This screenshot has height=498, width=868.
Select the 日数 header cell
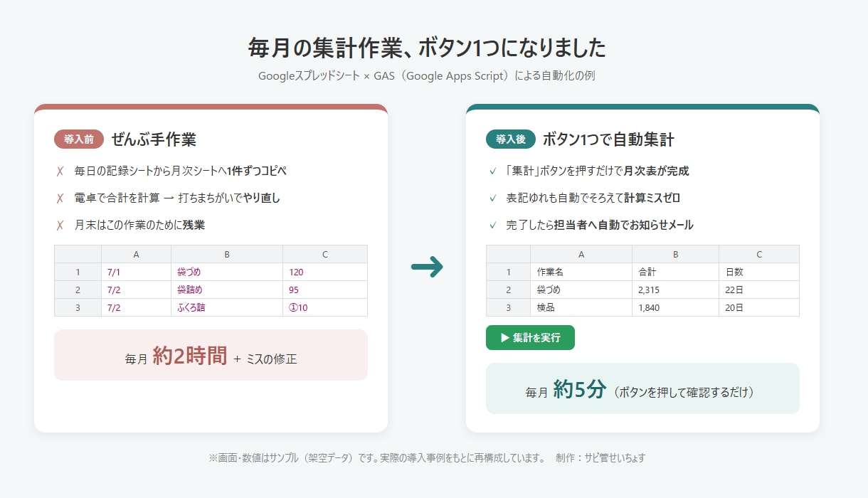(759, 272)
